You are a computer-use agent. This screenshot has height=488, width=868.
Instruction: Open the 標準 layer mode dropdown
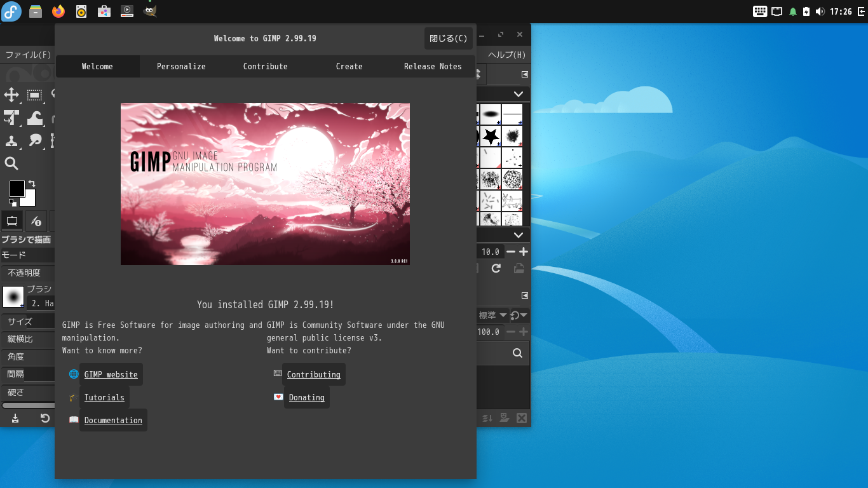[493, 315]
